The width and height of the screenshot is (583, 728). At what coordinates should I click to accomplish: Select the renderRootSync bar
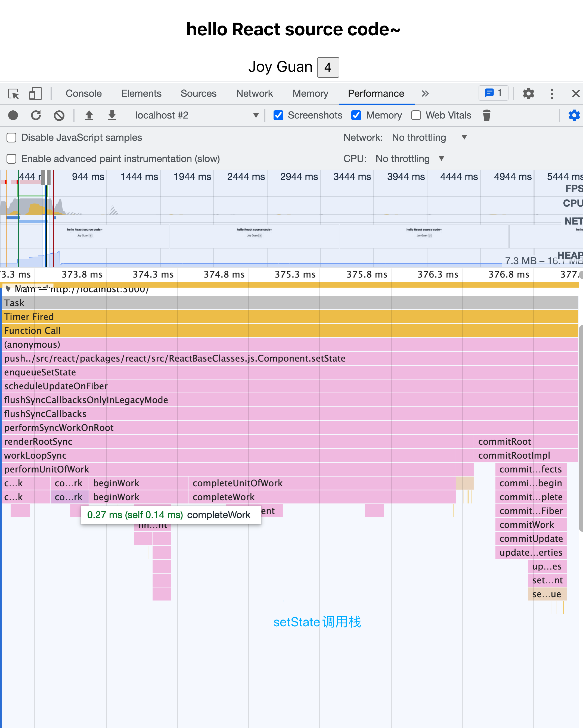pyautogui.click(x=238, y=441)
